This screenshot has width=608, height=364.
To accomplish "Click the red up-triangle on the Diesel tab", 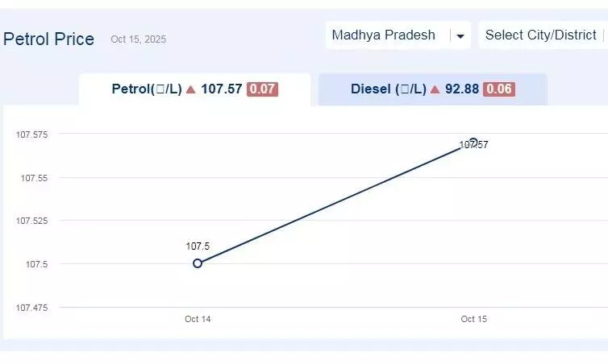I will [435, 89].
